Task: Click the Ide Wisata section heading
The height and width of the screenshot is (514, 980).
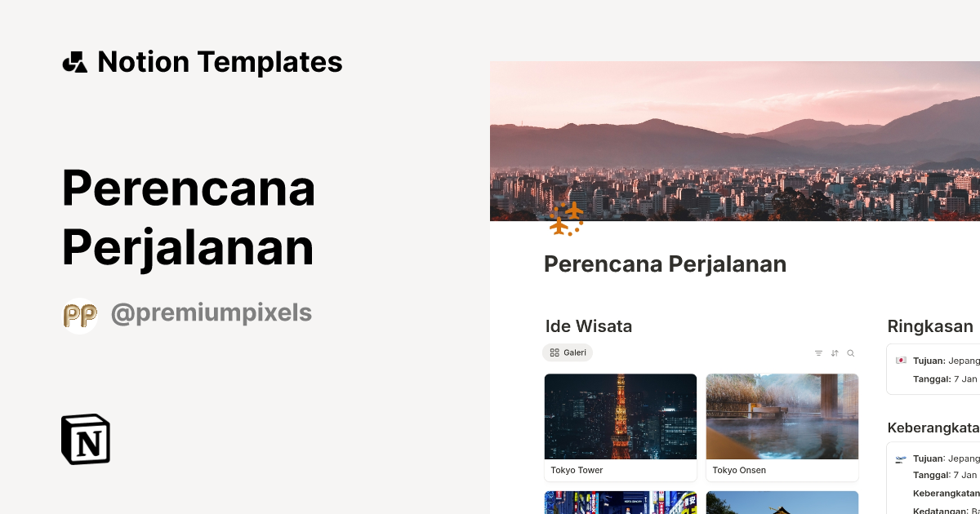Action: [588, 326]
